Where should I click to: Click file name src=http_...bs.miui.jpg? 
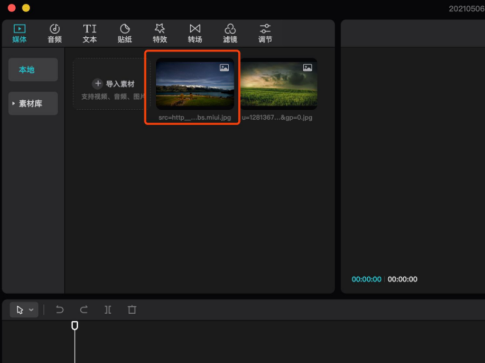[195, 117]
